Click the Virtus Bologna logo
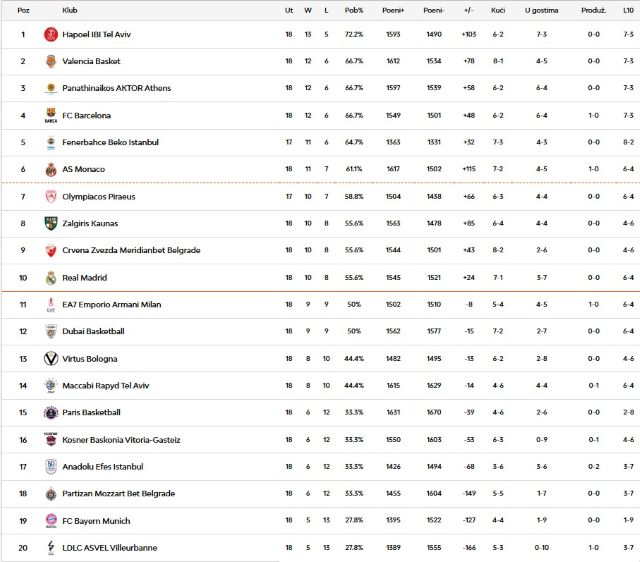Screen dimensions: 640x562 51,358
